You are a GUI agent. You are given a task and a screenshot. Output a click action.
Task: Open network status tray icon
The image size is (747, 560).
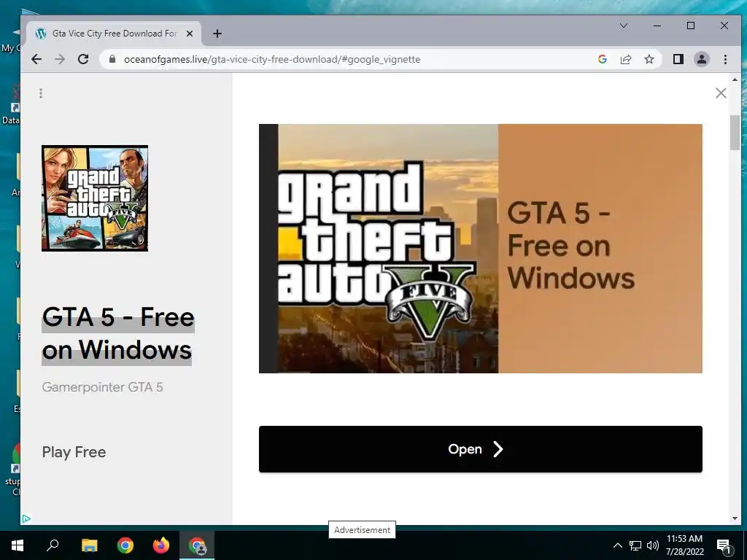click(635, 545)
